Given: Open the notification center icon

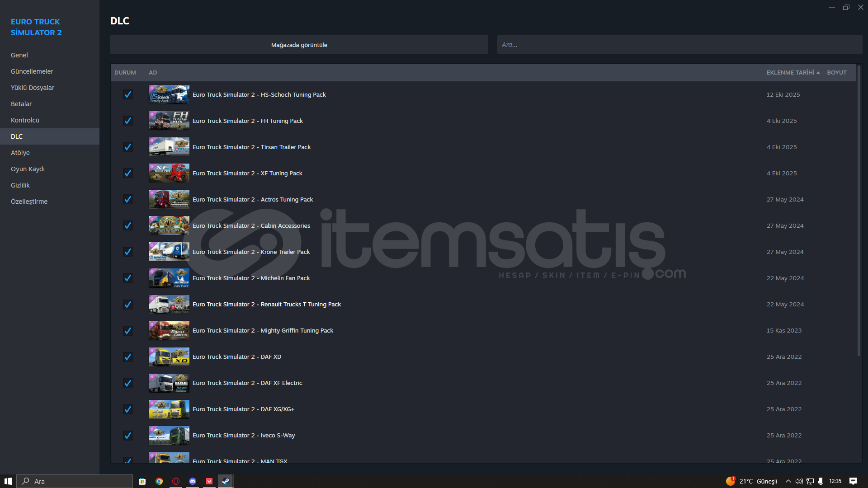Looking at the screenshot, I should click(x=853, y=481).
